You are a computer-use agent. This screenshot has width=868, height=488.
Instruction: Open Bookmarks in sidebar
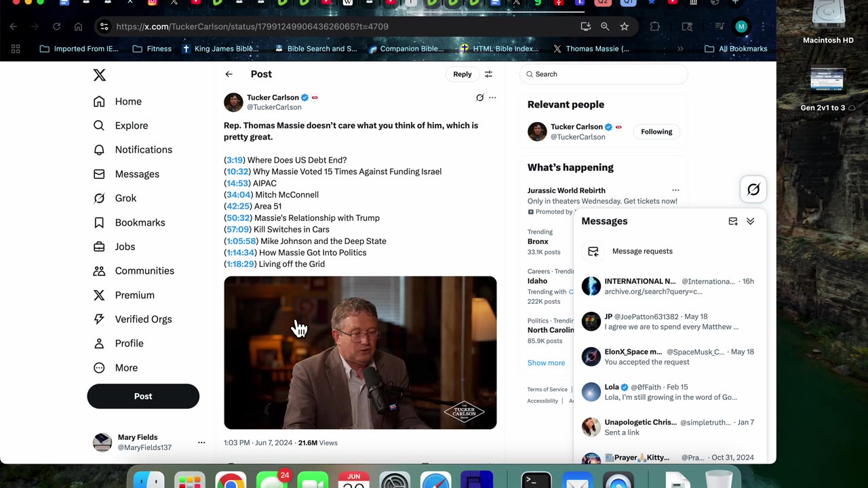point(130,222)
